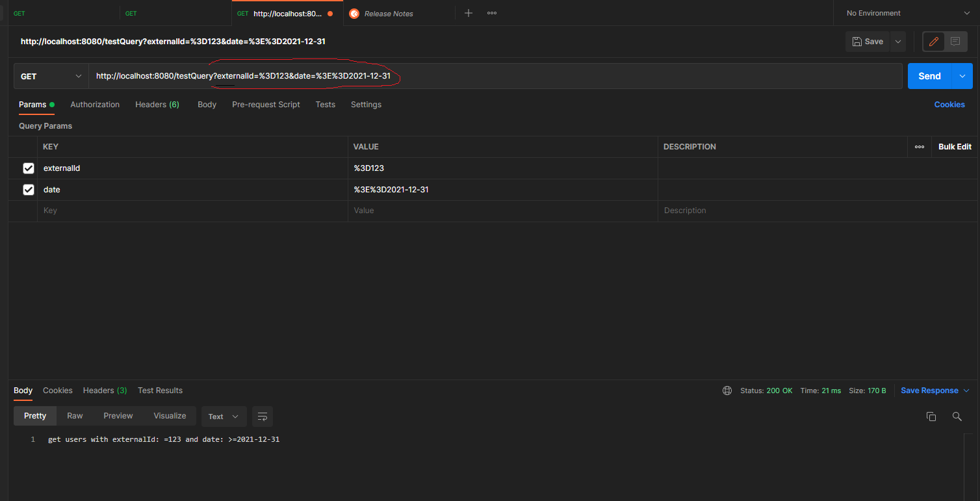Expand the Send button dropdown
980x501 pixels.
962,76
